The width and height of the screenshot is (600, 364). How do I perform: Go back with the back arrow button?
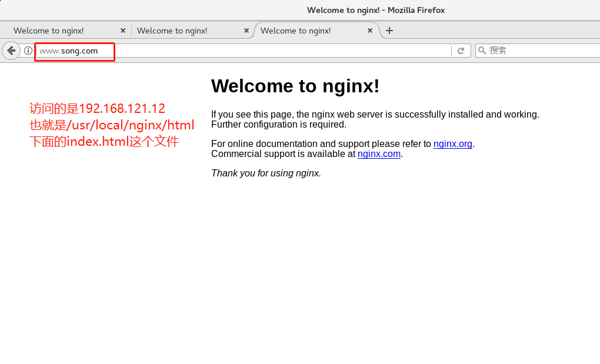click(x=11, y=51)
